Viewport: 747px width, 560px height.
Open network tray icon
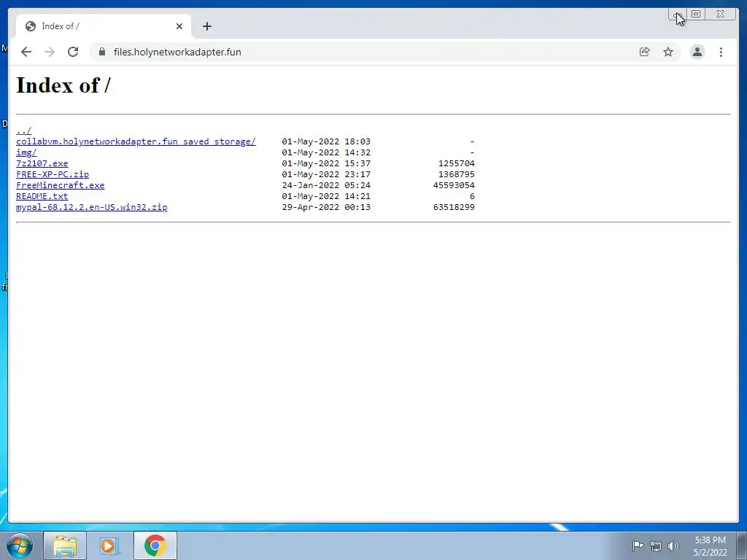tap(656, 546)
